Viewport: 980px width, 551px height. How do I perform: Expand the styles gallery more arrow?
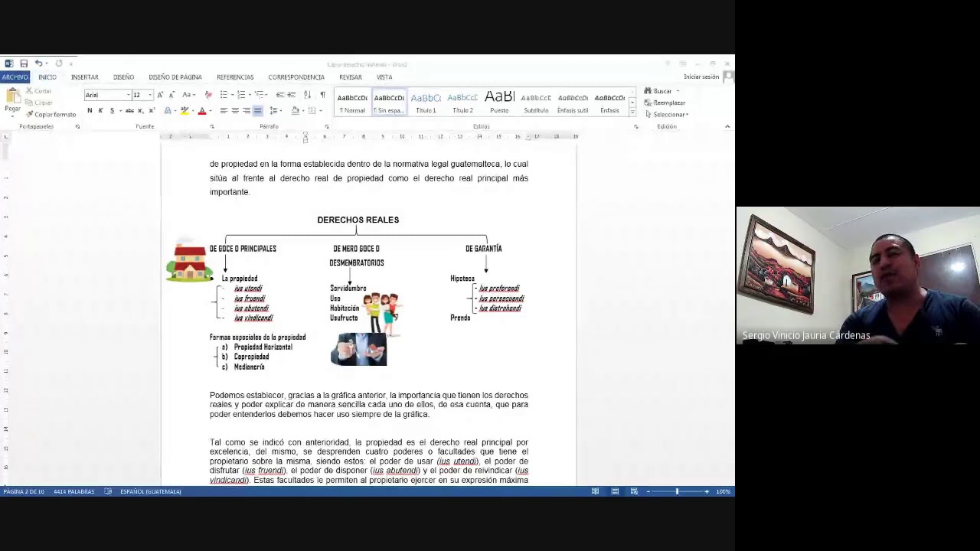coord(632,112)
